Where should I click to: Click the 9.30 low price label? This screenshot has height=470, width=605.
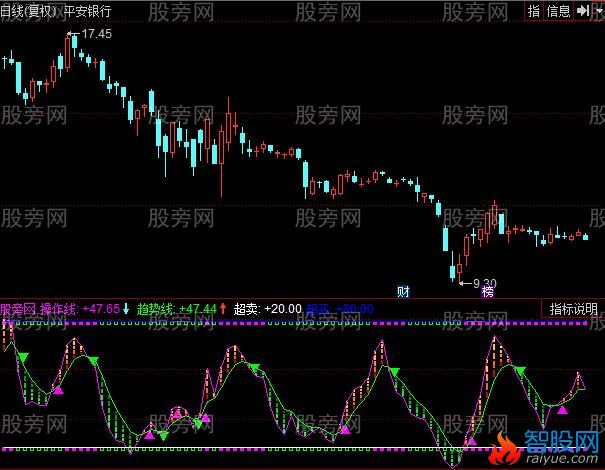pos(485,284)
